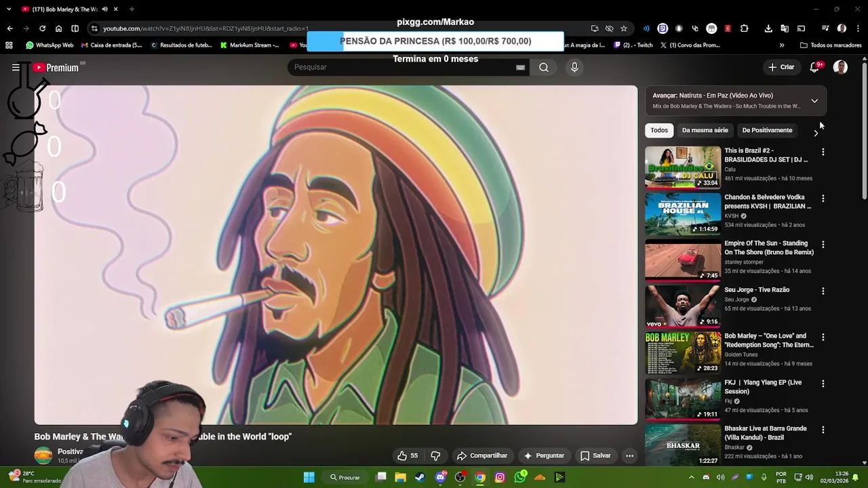This screenshot has width=868, height=488.
Task: Select the Todos filter chip
Action: click(x=659, y=130)
